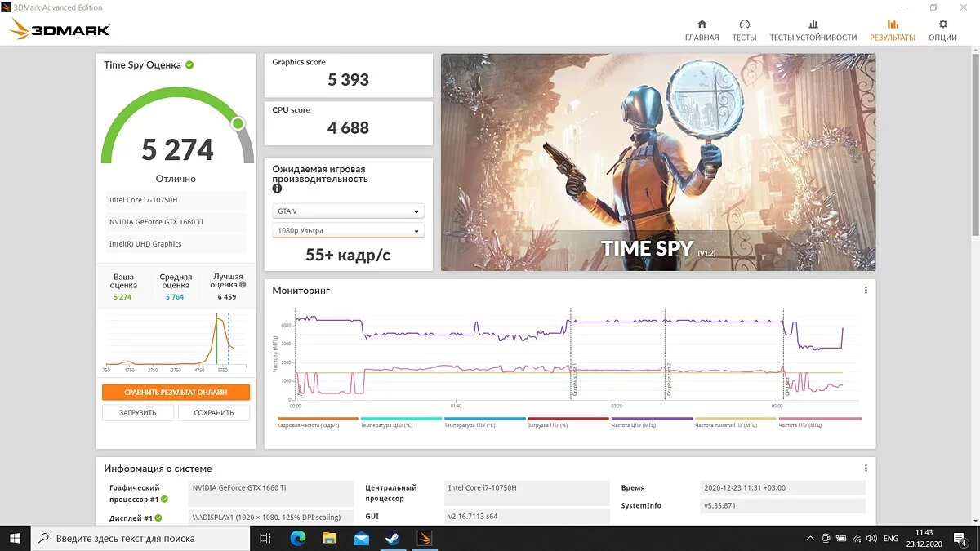Click green check icon beside Дисплей #1

[x=158, y=518]
